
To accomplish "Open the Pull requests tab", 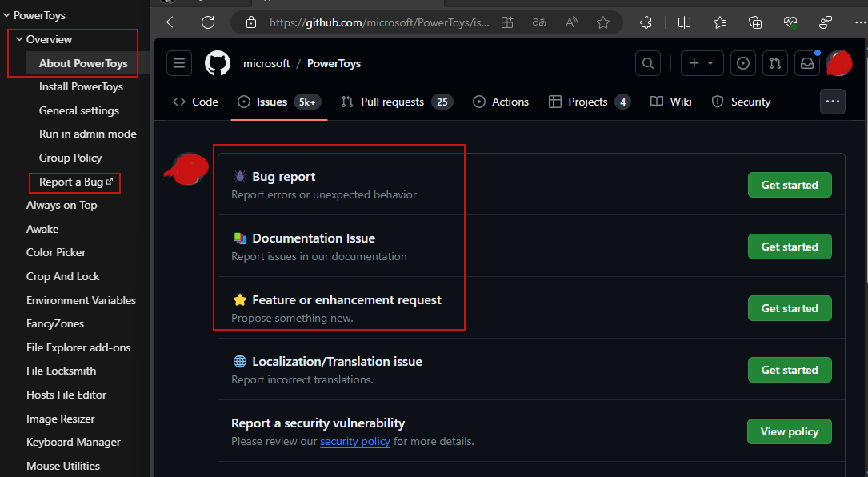I will coord(397,102).
